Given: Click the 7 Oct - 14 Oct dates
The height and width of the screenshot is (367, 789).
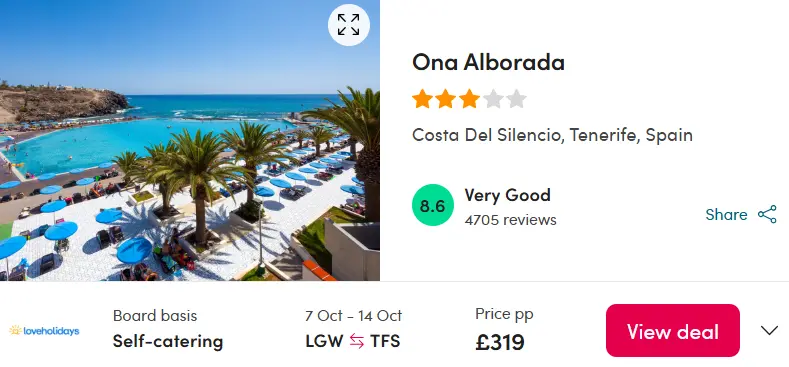Looking at the screenshot, I should pos(353,316).
